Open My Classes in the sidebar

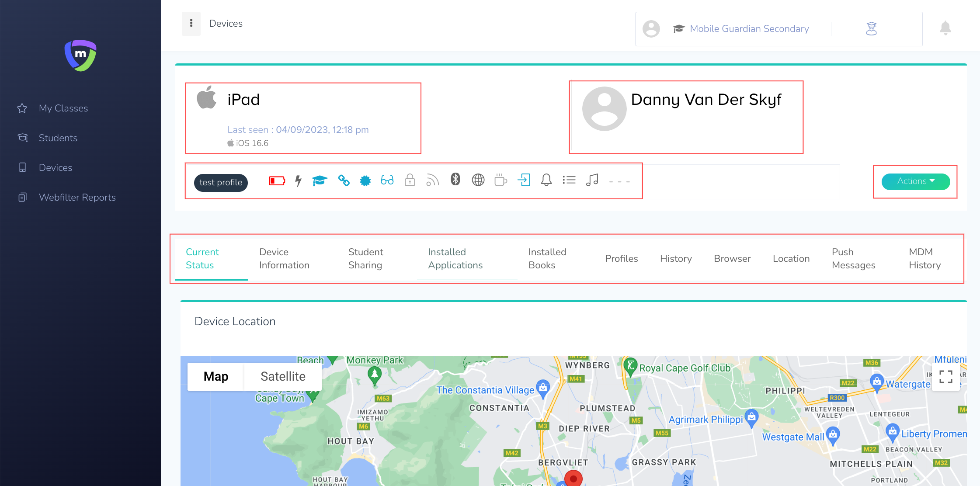pyautogui.click(x=63, y=108)
